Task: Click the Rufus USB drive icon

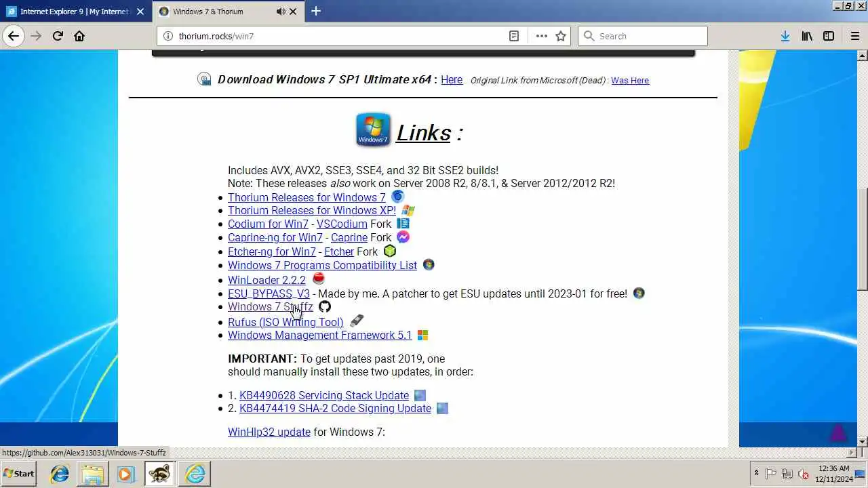Action: point(357,321)
